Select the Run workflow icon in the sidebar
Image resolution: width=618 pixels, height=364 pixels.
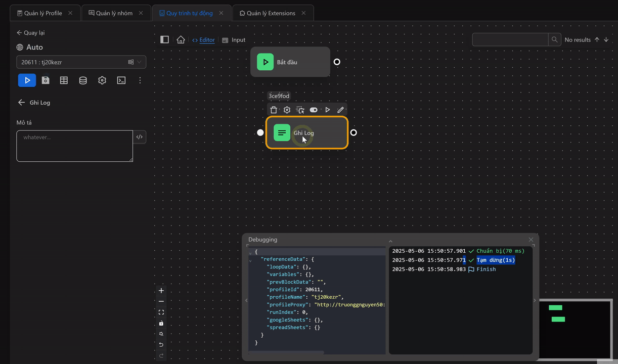(x=27, y=80)
